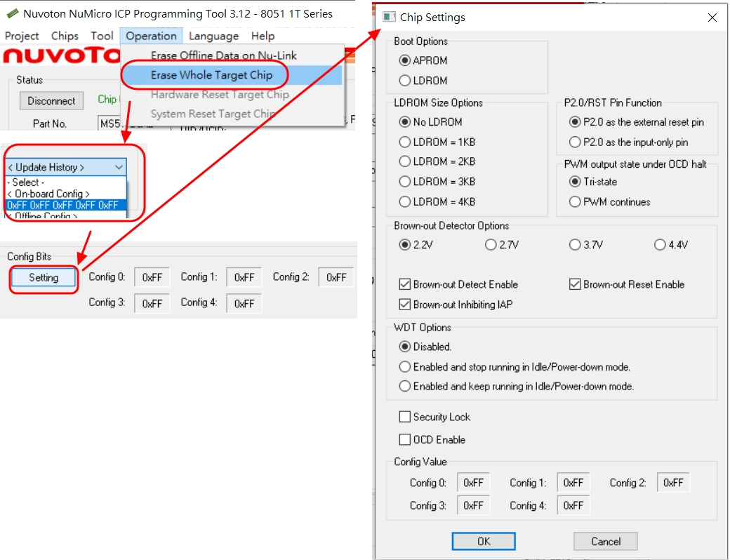Select APROM boot option
This screenshot has height=560, width=730.
pos(423,60)
